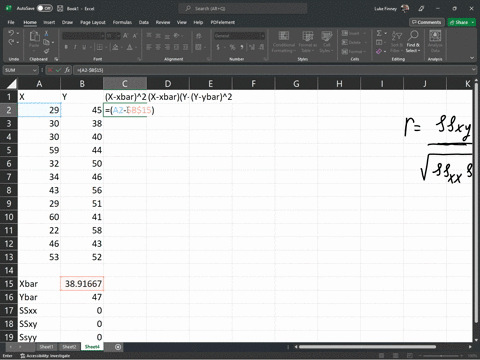The height and width of the screenshot is (360, 480).
Task: Open the Cell Styles menu
Action: tap(326, 42)
